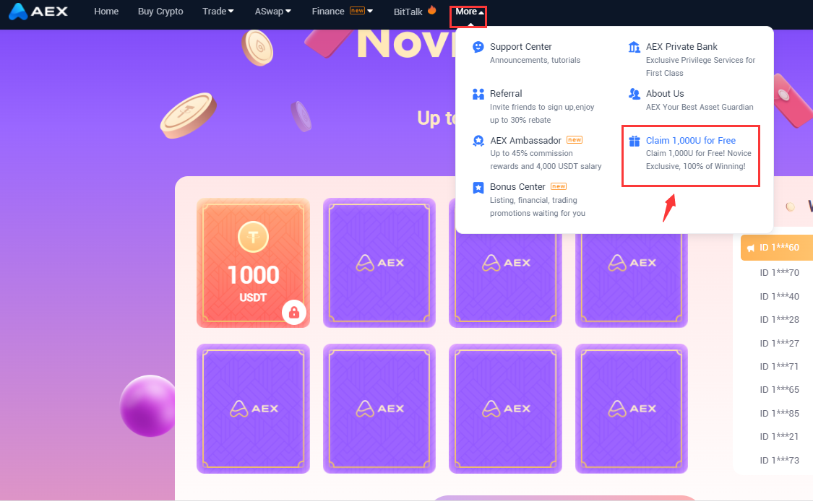Expand the Trade dropdown menu
This screenshot has width=813, height=504.
coord(218,12)
